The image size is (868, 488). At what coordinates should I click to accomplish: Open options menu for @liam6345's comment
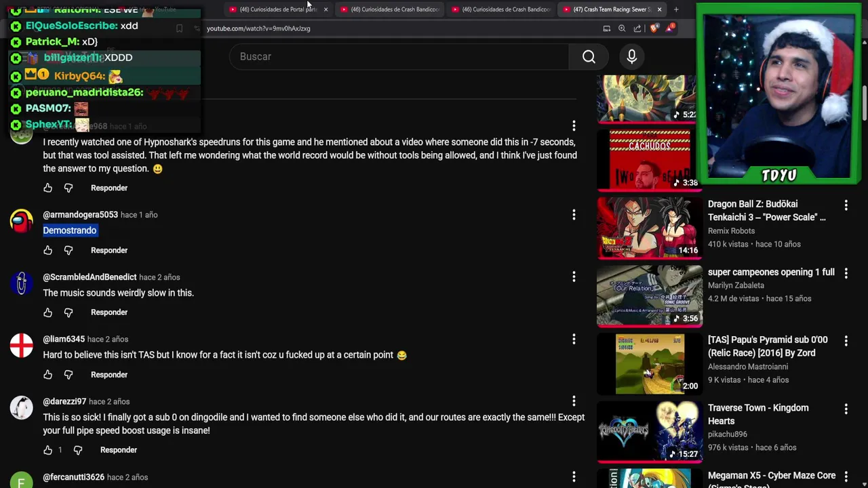574,339
